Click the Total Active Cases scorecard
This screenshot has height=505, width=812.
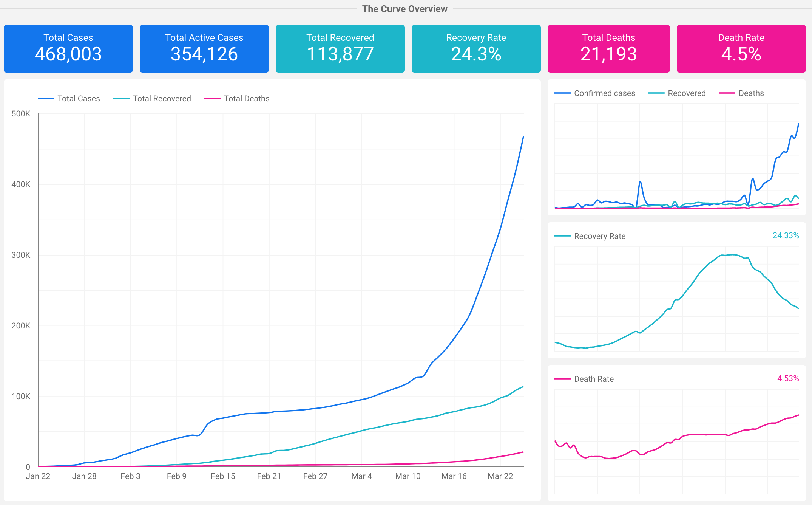204,49
